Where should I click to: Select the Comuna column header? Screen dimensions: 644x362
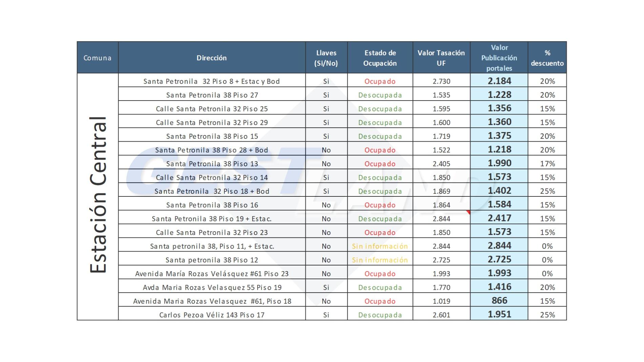point(98,58)
